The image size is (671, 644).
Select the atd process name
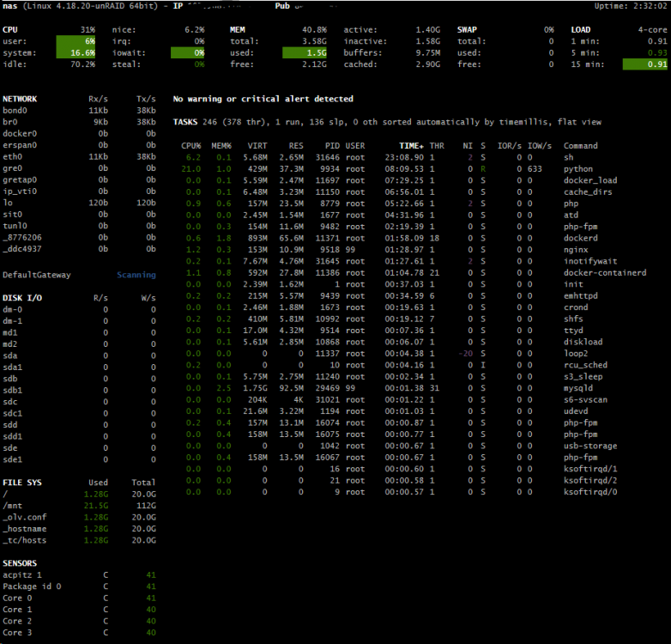[571, 216]
